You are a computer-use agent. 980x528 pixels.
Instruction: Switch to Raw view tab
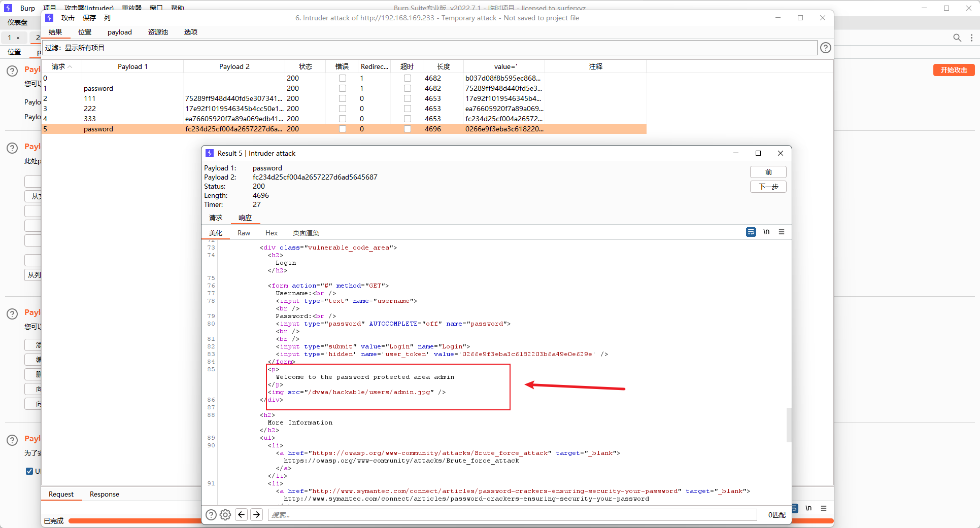tap(244, 233)
